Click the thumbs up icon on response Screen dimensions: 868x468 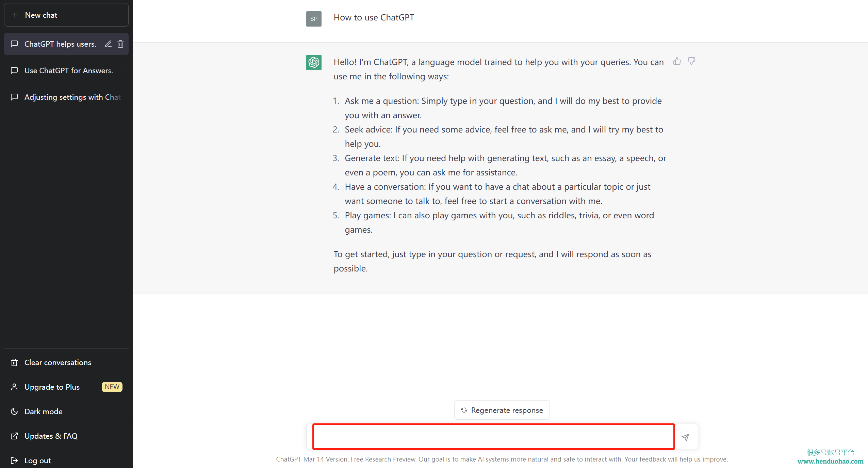677,61
